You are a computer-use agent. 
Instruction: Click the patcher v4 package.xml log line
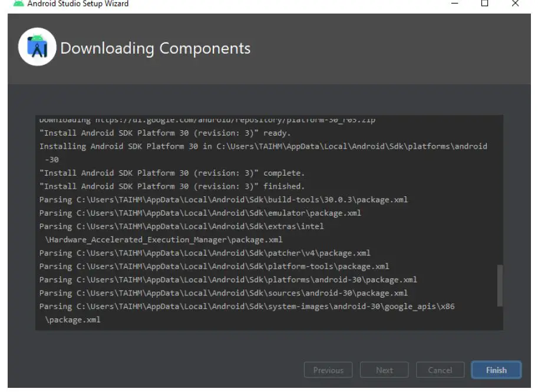[x=204, y=253]
